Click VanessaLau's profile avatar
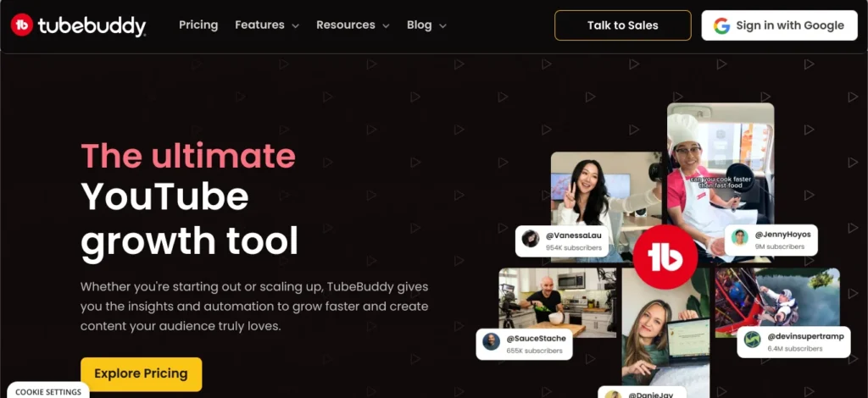 pos(531,239)
